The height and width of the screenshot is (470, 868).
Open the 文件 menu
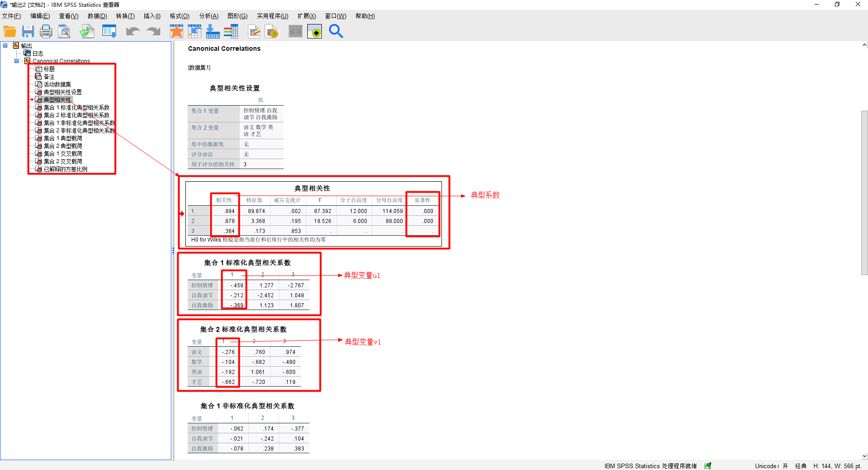click(11, 16)
